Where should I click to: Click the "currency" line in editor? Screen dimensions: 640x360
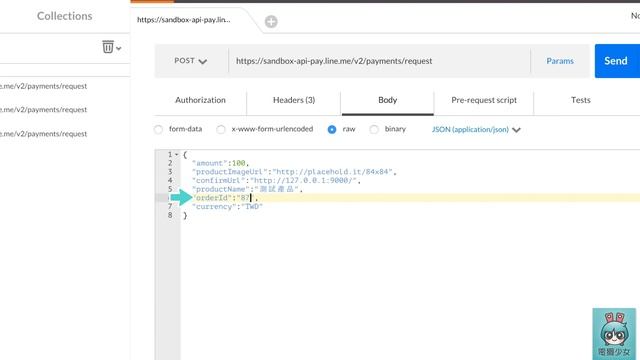click(227, 207)
